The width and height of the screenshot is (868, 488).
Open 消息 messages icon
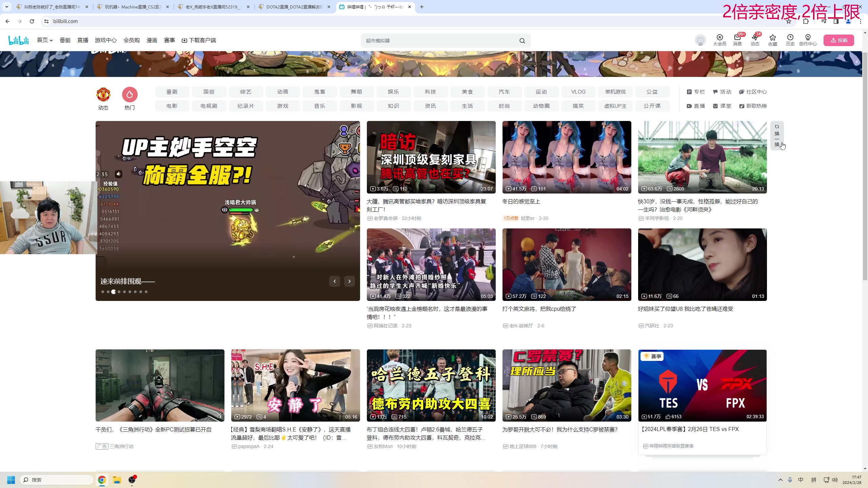[737, 40]
